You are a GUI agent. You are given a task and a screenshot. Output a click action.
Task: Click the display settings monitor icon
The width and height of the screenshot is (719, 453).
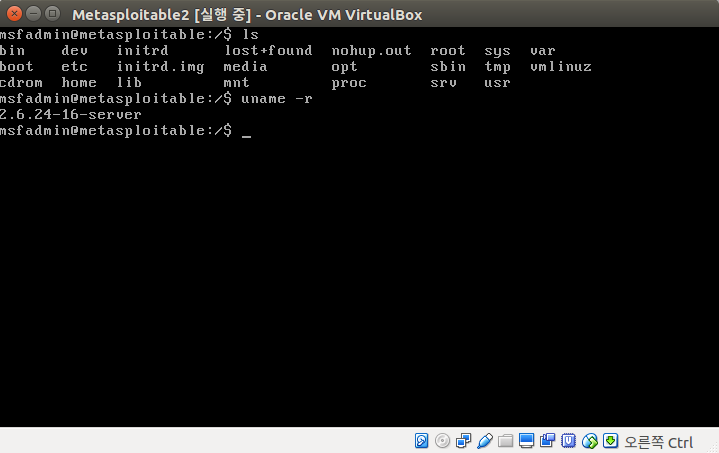click(x=526, y=441)
